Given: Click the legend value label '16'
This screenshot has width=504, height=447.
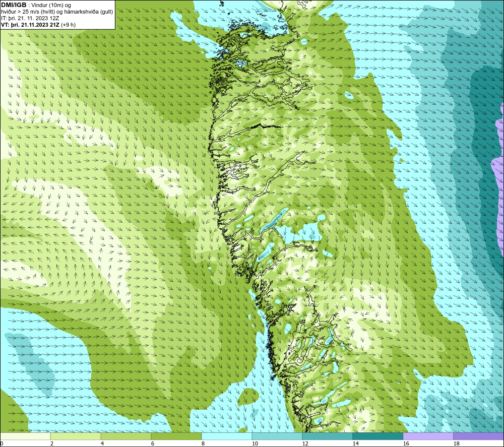Looking at the screenshot, I should 406,444.
